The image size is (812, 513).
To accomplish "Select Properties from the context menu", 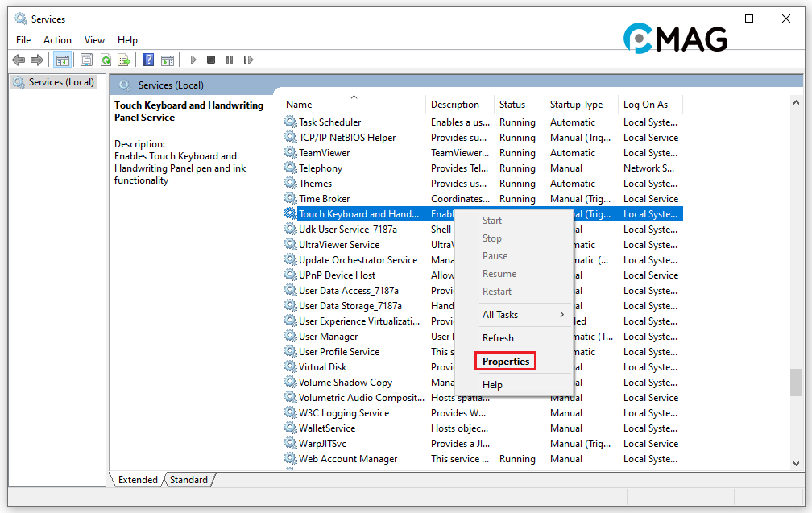I will click(x=505, y=361).
